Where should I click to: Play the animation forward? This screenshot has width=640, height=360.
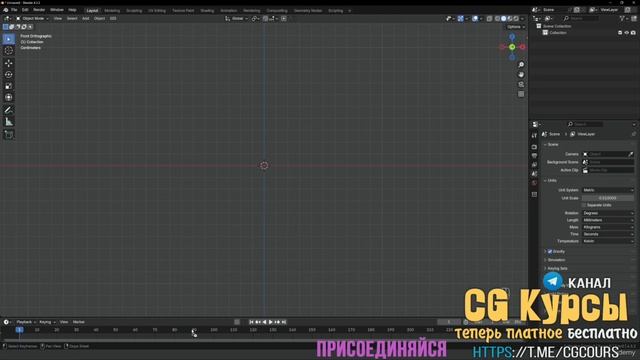(x=270, y=322)
